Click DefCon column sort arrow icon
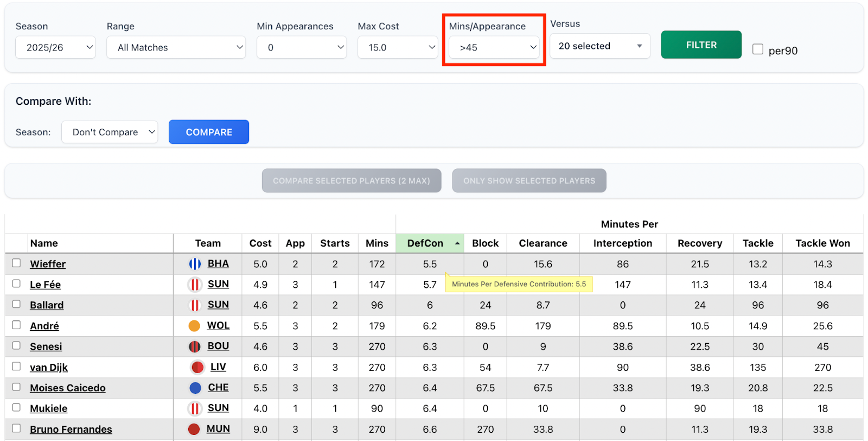Screen dimensions: 868x441 tap(457, 243)
